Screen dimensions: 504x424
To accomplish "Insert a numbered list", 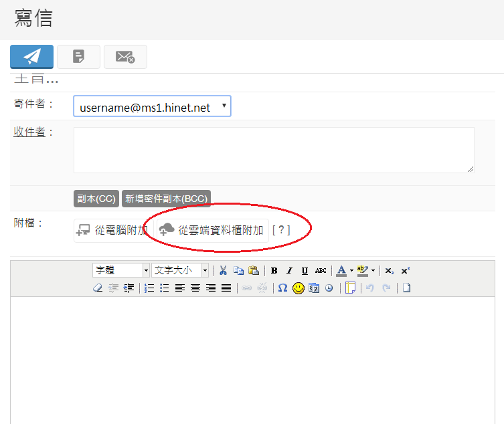I will pos(149,288).
